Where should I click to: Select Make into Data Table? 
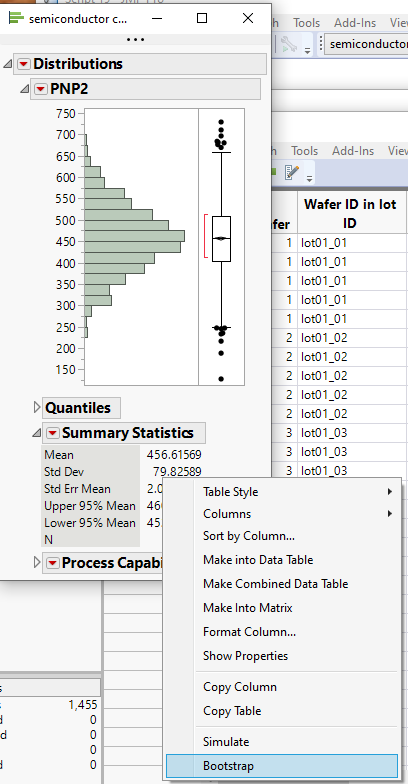[282, 560]
